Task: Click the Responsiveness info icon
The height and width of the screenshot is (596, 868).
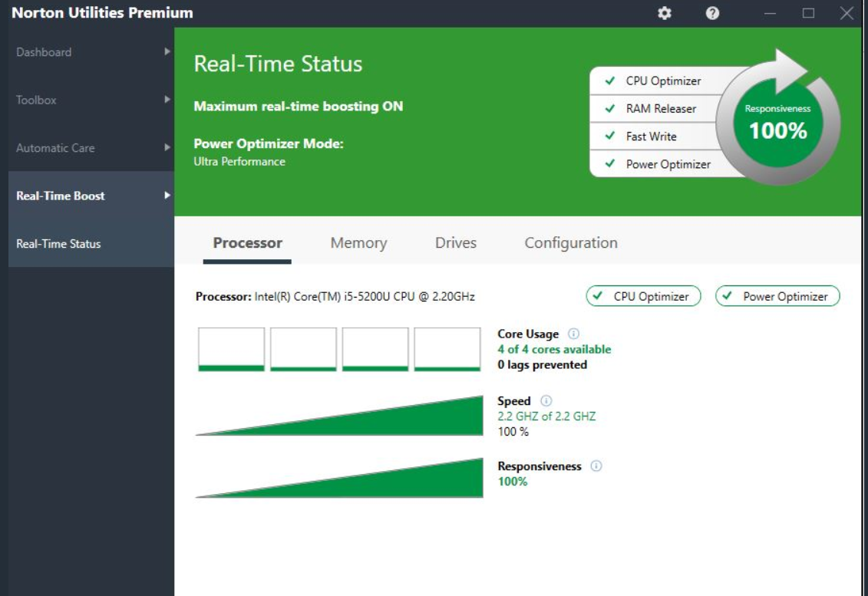Action: pos(596,466)
